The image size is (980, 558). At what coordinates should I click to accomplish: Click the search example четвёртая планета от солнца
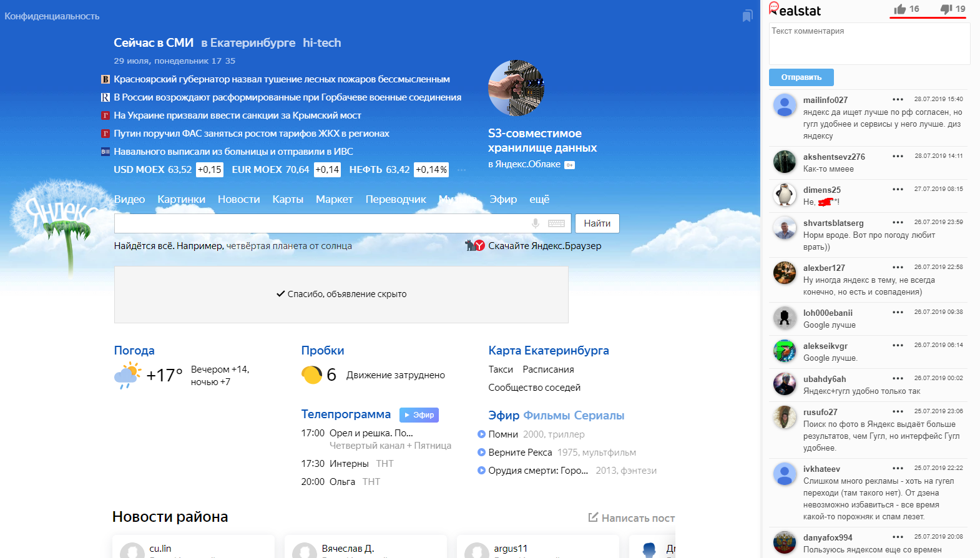[x=289, y=246]
